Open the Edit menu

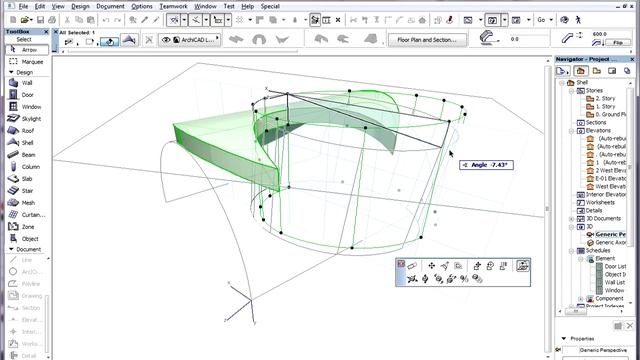click(x=40, y=6)
